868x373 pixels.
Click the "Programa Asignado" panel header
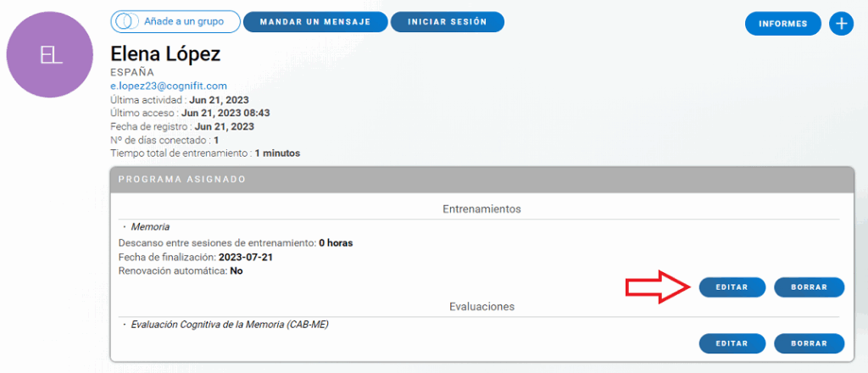pos(181,180)
